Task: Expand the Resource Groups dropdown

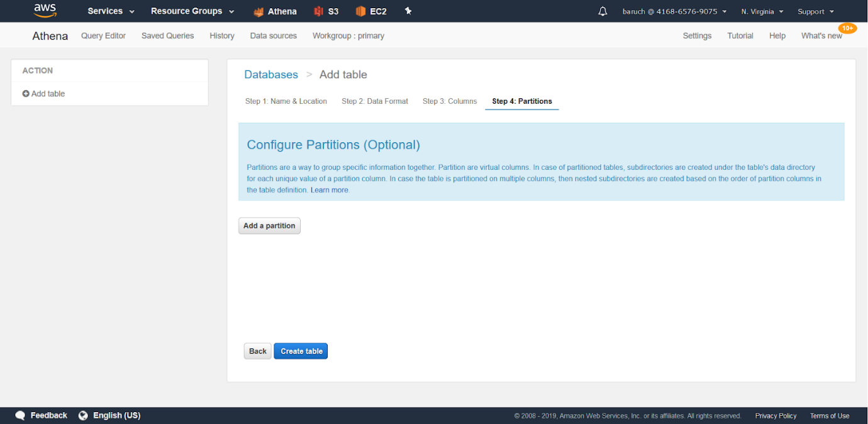Action: pos(192,11)
